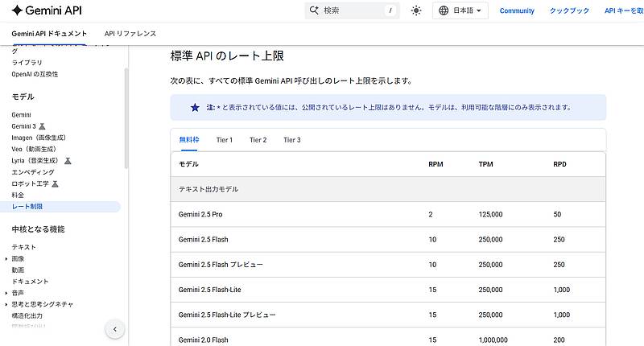
Task: Click the モデル column header
Action: tap(188, 164)
